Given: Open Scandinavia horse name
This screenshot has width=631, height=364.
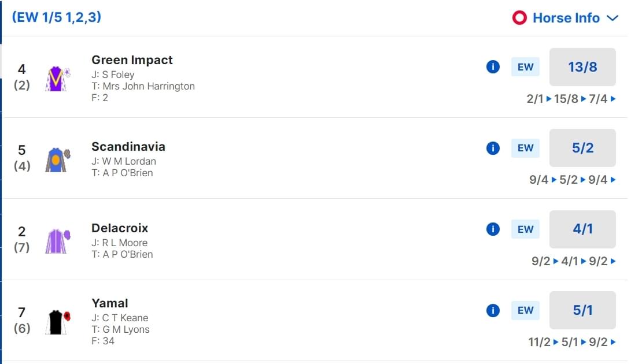Looking at the screenshot, I should pos(128,147).
